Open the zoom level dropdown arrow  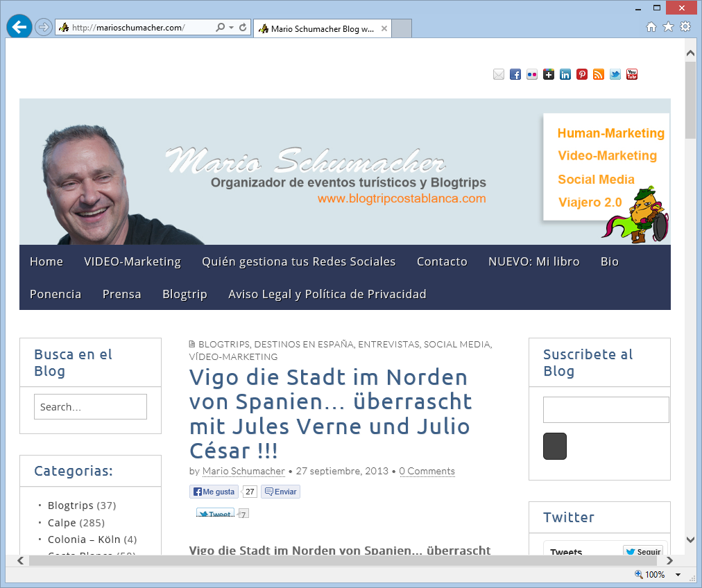678,575
